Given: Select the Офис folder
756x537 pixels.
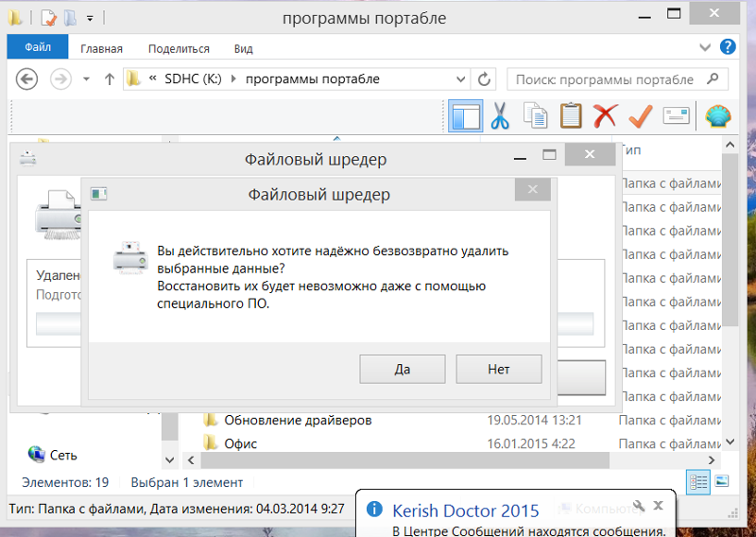Looking at the screenshot, I should [x=240, y=443].
